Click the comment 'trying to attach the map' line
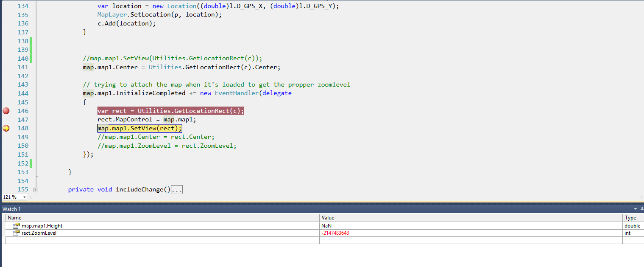The height and width of the screenshot is (267, 644). pos(217,84)
